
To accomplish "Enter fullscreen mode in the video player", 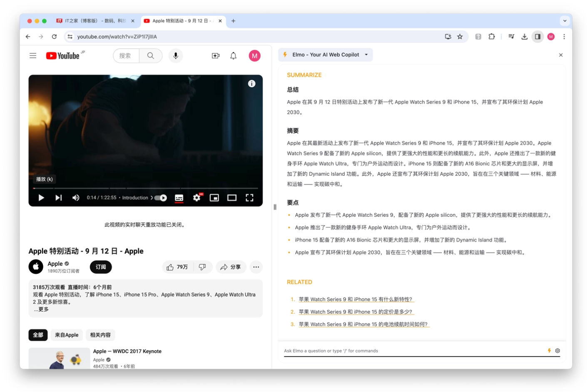I will pos(249,198).
